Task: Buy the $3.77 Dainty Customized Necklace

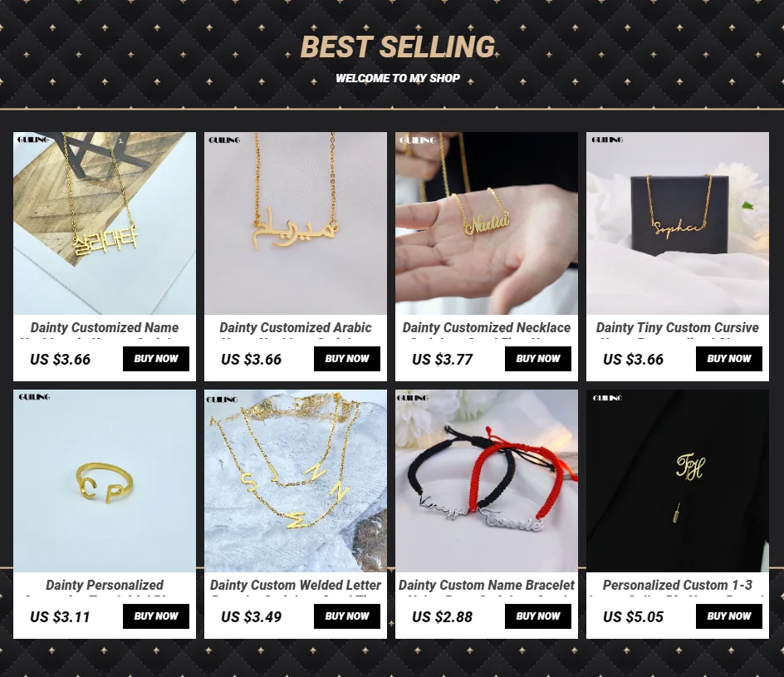Action: (x=538, y=359)
